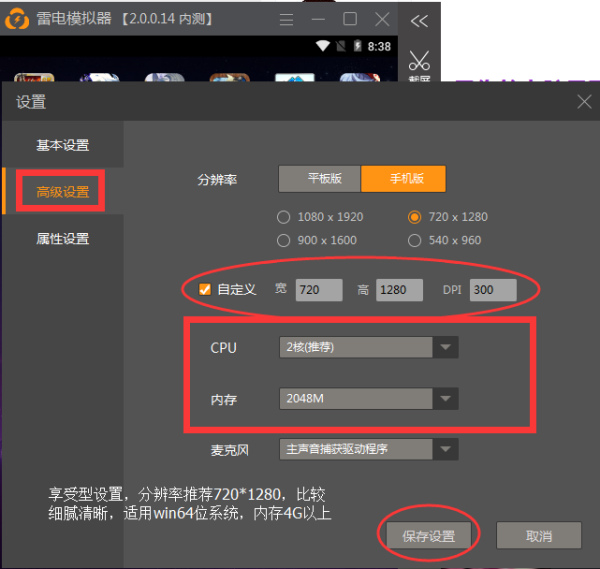
Task: Click the 8:38 clock in status bar
Action: click(379, 46)
